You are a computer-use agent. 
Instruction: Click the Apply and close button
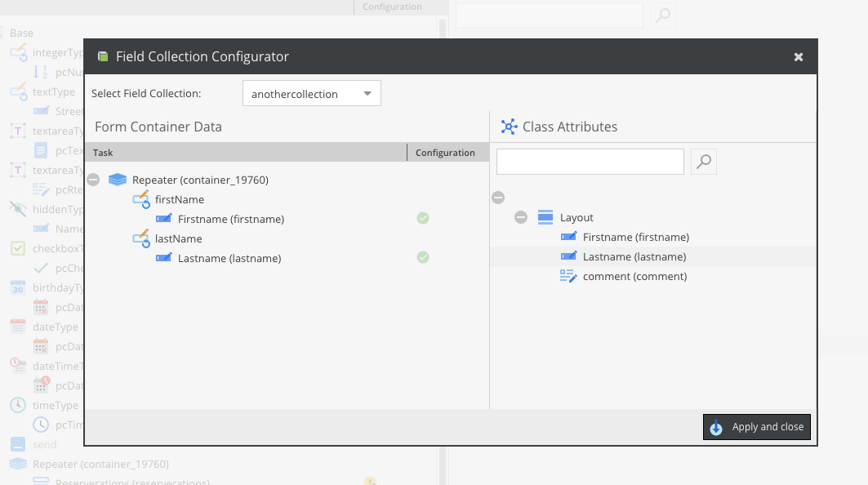[756, 426]
